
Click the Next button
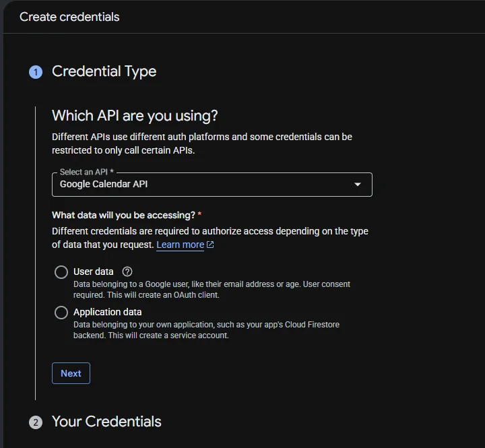[x=71, y=373]
